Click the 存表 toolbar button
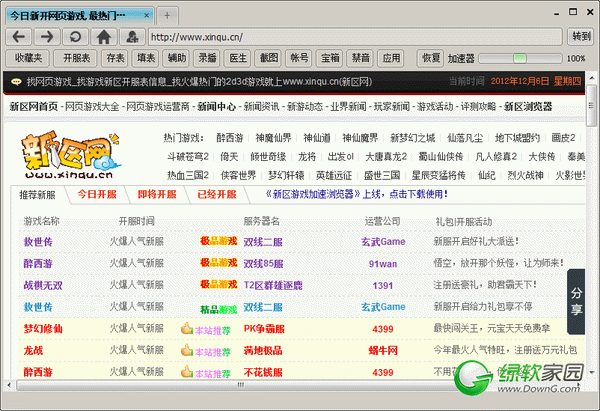 (115, 58)
